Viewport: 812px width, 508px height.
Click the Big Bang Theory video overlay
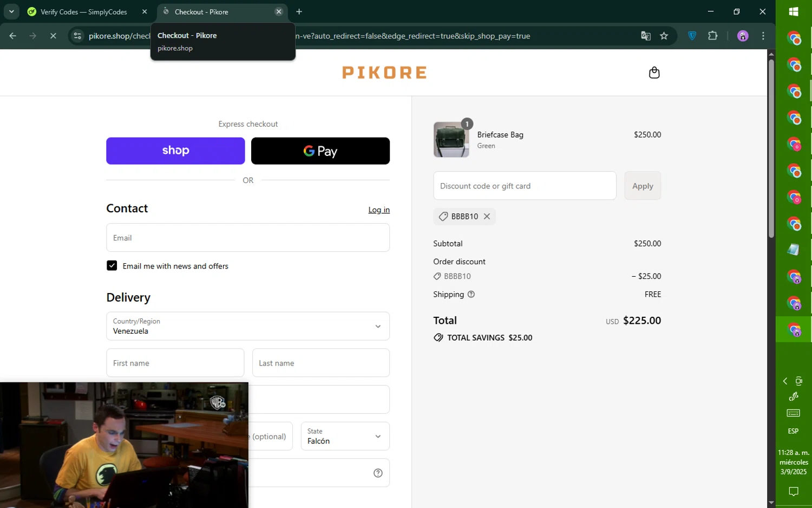(x=124, y=445)
